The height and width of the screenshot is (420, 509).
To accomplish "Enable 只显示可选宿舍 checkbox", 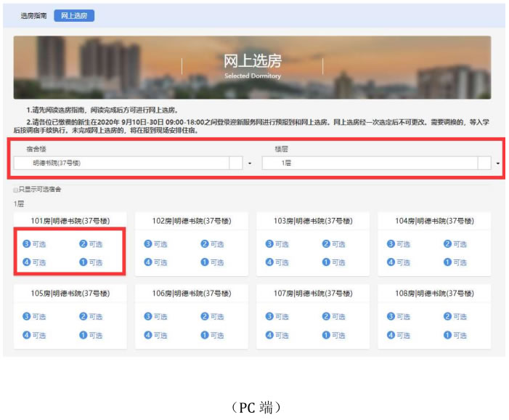I will click(x=16, y=190).
